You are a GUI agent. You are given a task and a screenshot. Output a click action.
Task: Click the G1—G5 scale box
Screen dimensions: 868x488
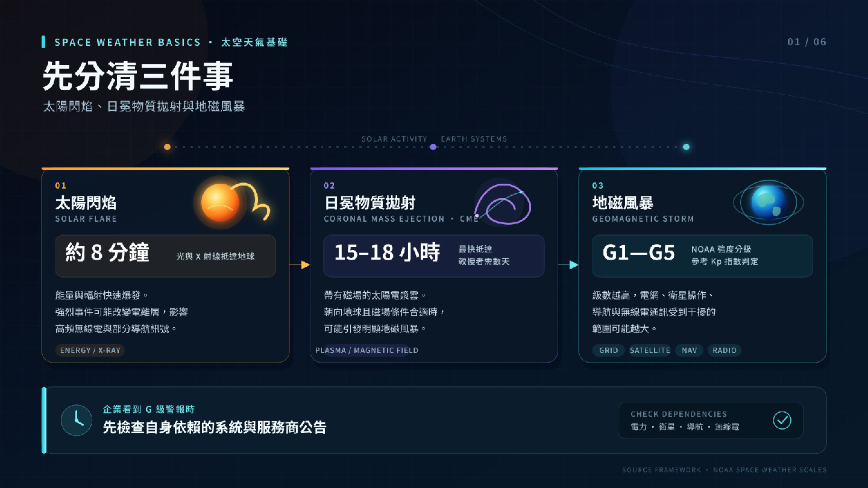702,255
